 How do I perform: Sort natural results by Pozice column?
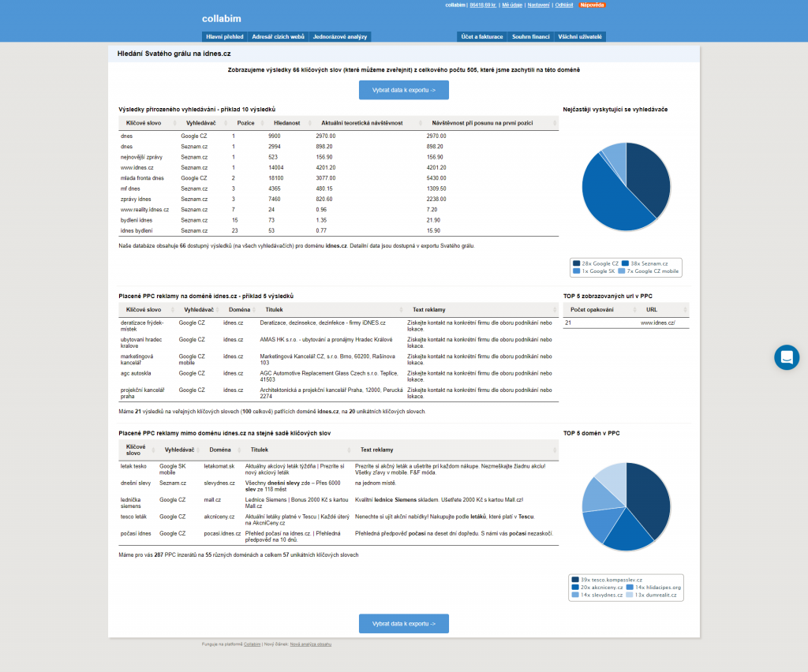(245, 124)
